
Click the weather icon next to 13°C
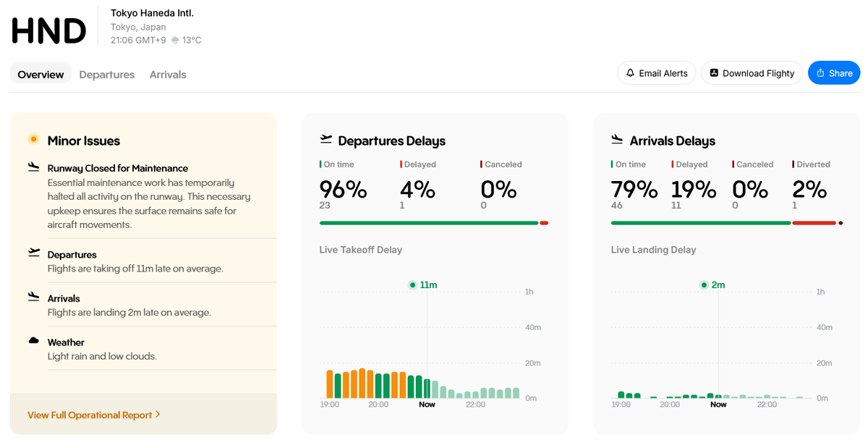pos(174,41)
